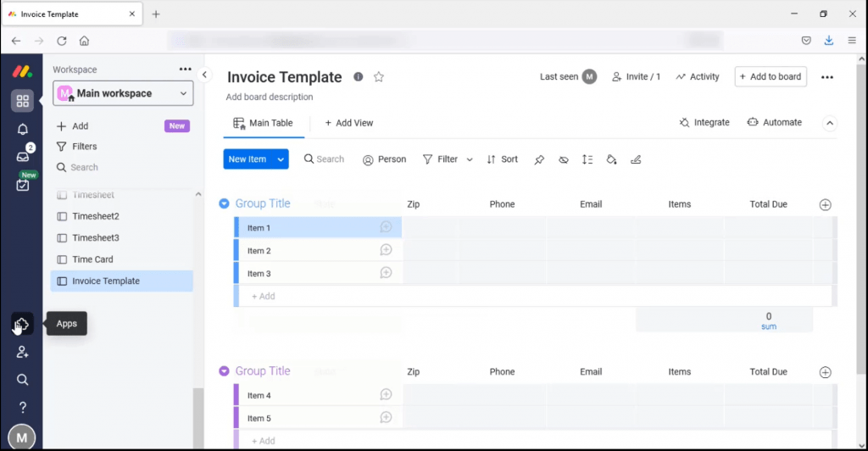Open the Activity log
This screenshot has height=451, width=868.
(x=698, y=77)
